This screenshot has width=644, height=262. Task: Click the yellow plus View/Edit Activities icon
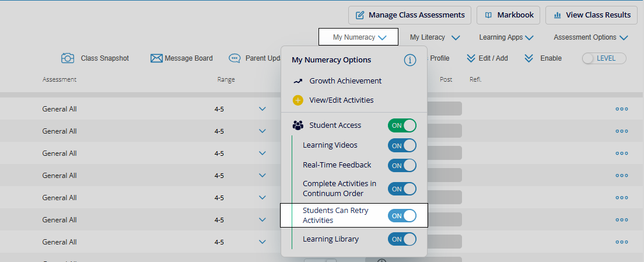coord(298,100)
